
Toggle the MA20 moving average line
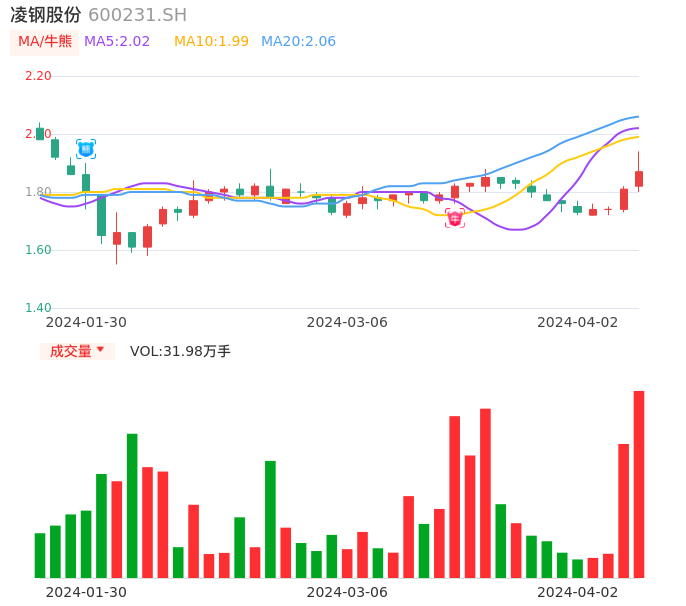(x=298, y=41)
